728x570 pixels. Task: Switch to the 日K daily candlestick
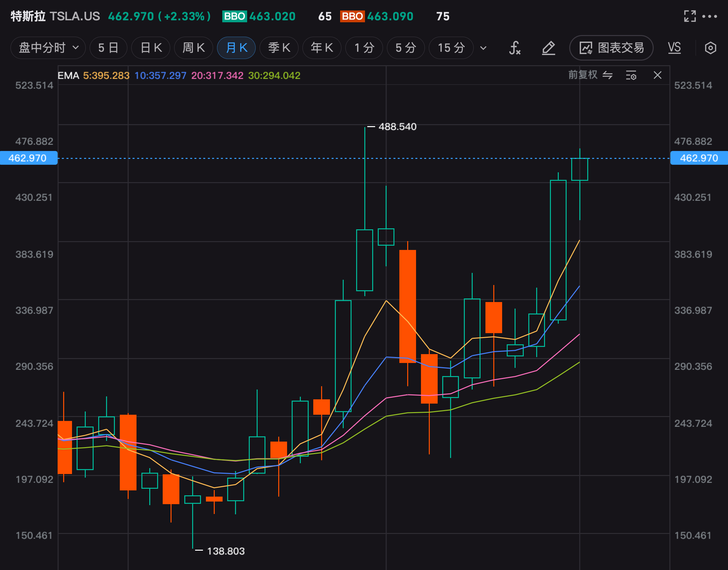[x=151, y=48]
